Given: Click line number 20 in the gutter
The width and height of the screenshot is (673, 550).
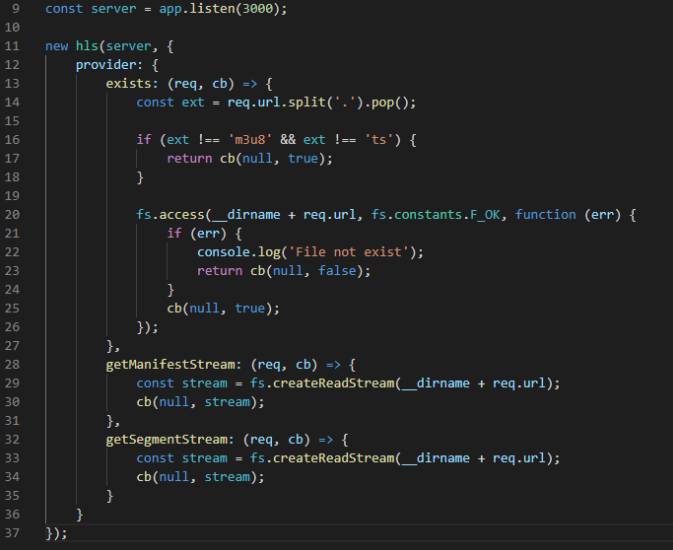Looking at the screenshot, I should coord(12,215).
